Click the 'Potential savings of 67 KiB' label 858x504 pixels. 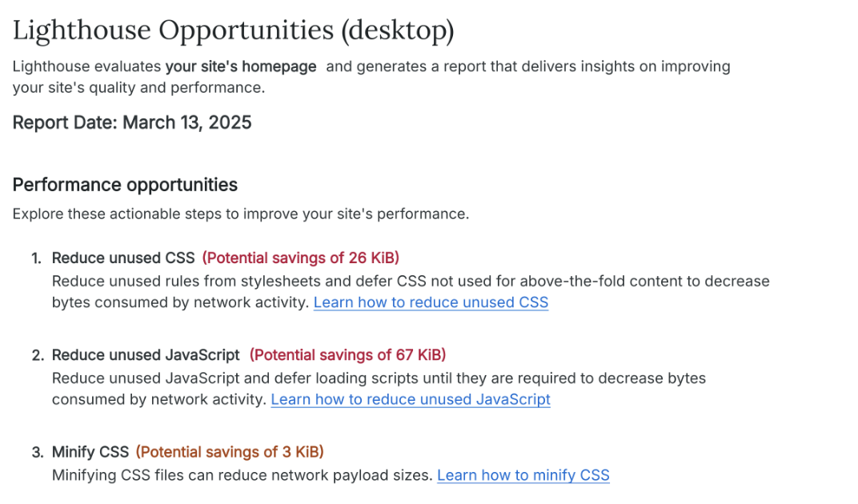(347, 354)
